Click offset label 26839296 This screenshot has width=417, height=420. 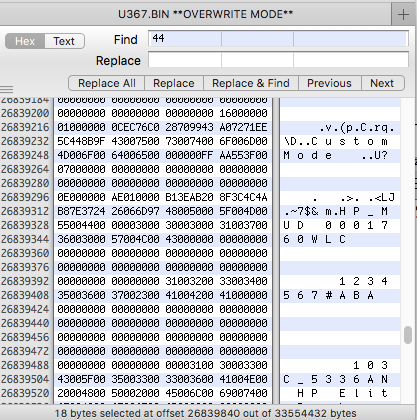pyautogui.click(x=25, y=197)
